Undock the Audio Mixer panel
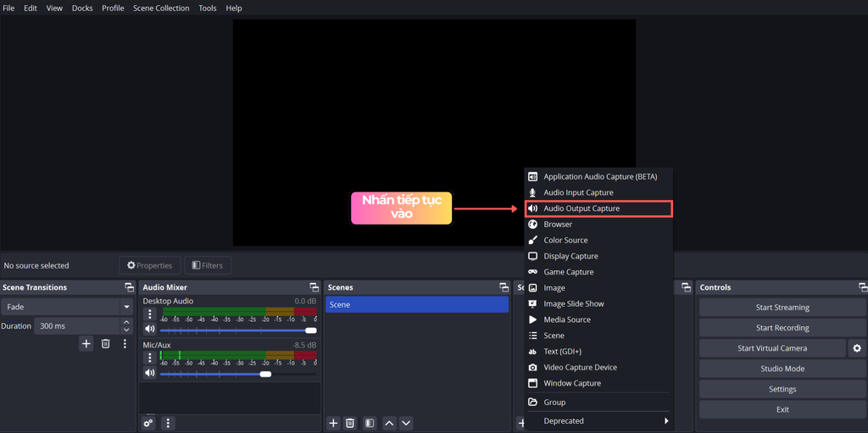The width and height of the screenshot is (868, 433). 314,287
